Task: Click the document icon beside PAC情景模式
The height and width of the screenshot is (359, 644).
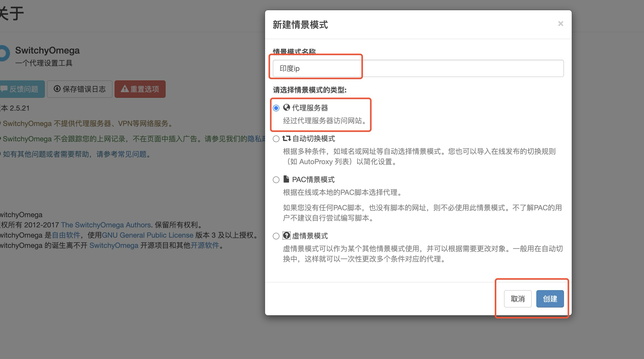Action: click(x=286, y=179)
